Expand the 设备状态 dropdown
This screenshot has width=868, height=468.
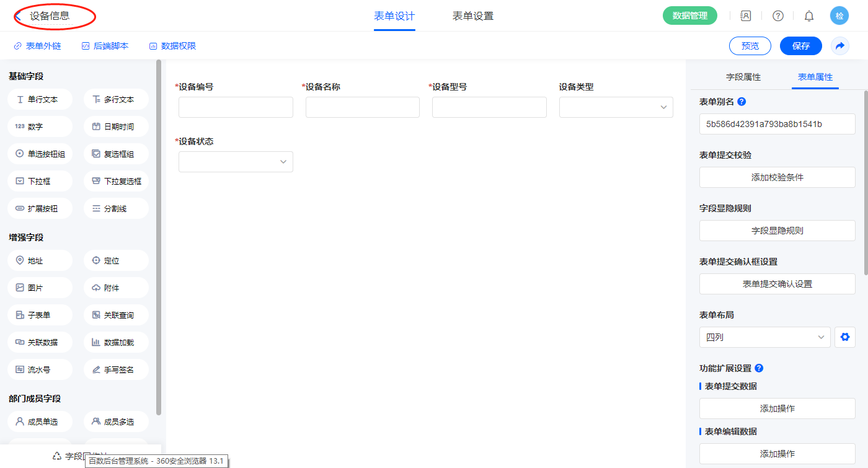(x=236, y=162)
